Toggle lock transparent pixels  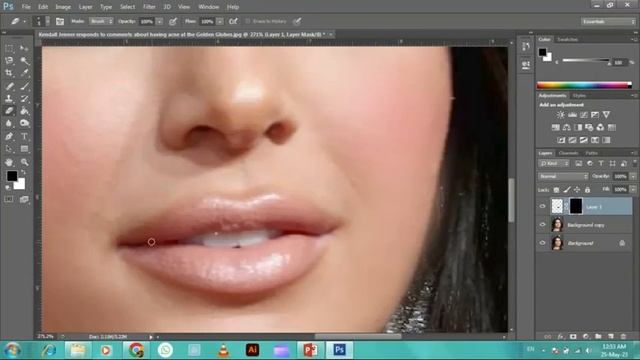tap(556, 190)
